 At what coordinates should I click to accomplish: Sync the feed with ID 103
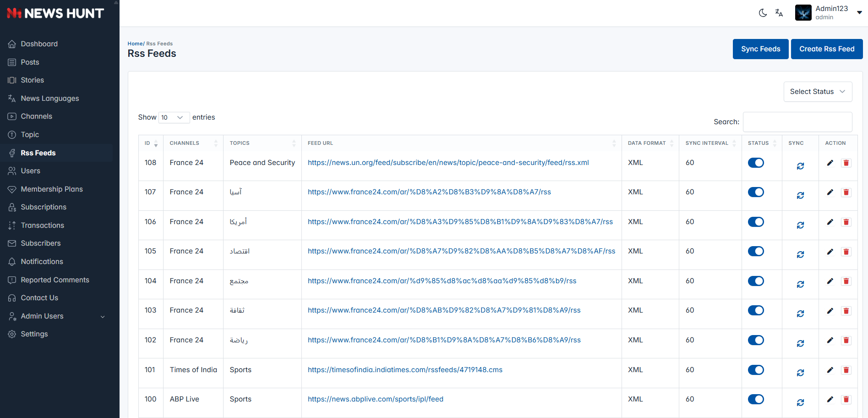click(x=800, y=314)
